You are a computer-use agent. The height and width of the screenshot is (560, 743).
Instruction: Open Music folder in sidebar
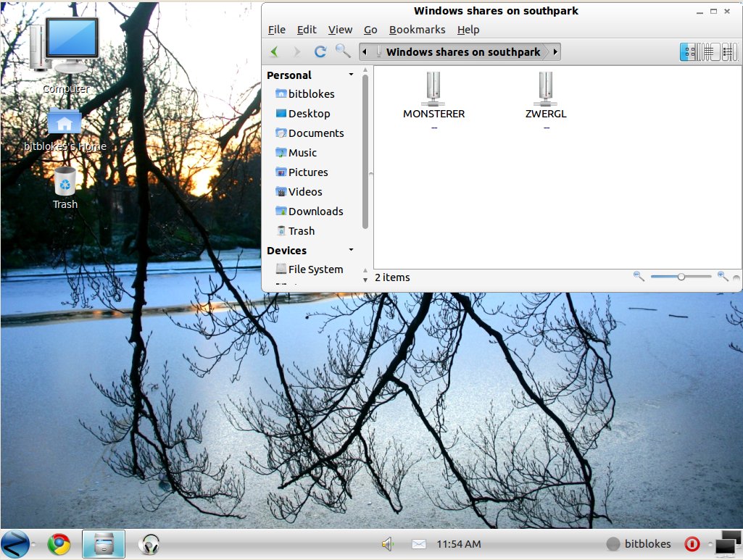[296, 152]
